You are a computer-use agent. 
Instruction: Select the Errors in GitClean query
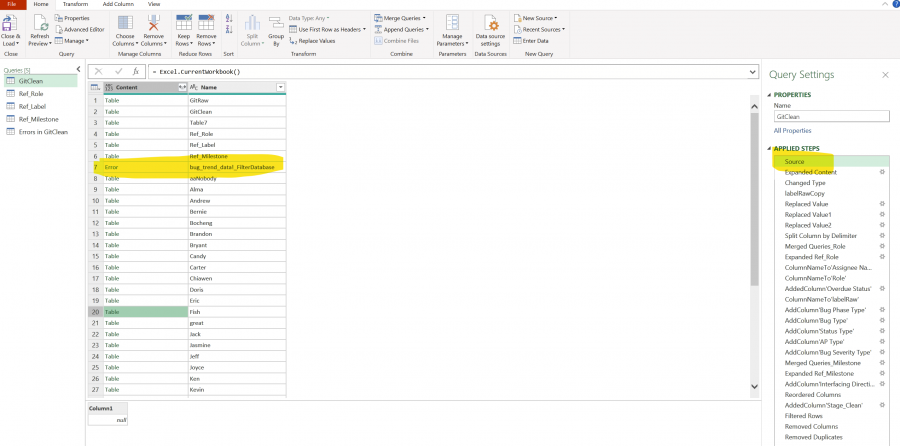point(43,131)
